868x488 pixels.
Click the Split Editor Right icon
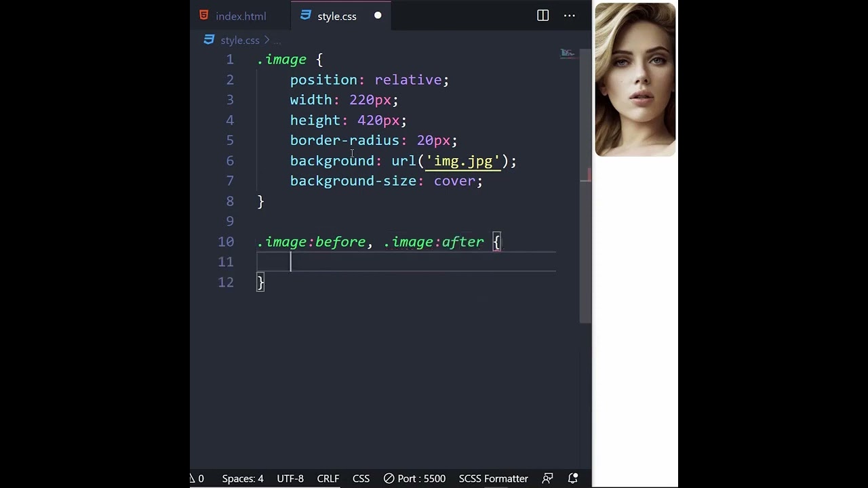pyautogui.click(x=542, y=16)
